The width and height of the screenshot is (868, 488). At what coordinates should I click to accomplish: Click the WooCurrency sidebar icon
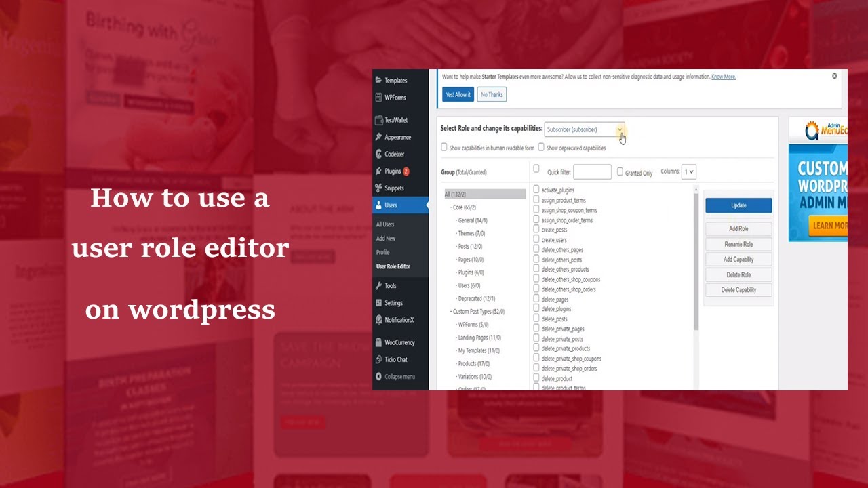[379, 342]
